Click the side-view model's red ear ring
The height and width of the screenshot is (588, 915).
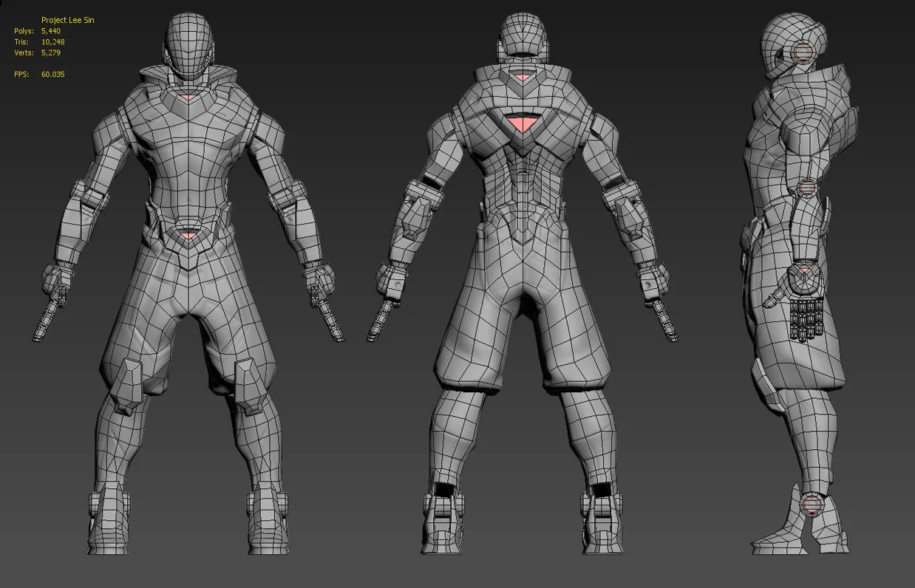pos(803,52)
